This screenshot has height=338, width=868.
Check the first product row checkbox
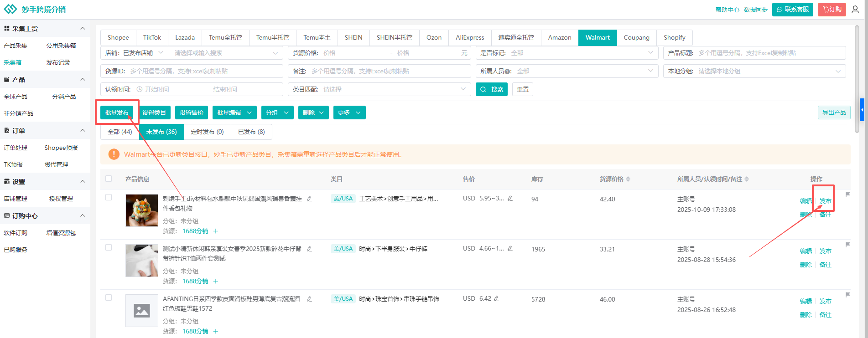109,197
